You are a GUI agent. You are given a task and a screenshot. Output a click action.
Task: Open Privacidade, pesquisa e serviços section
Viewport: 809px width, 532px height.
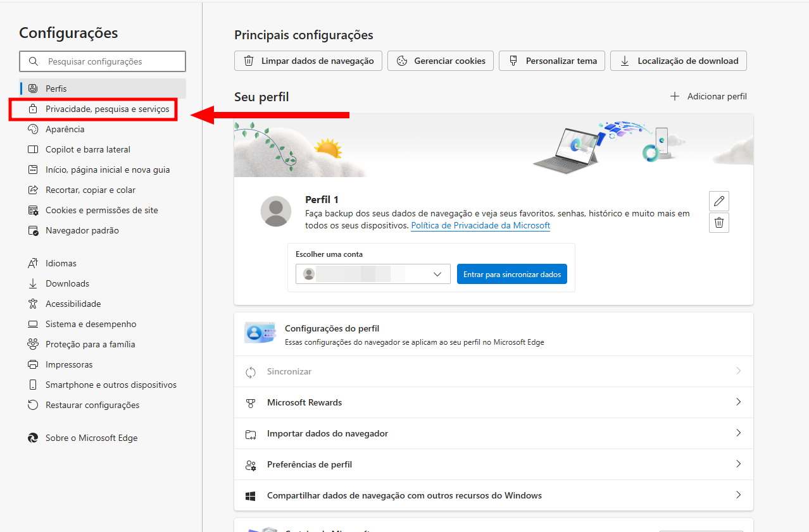tap(107, 109)
